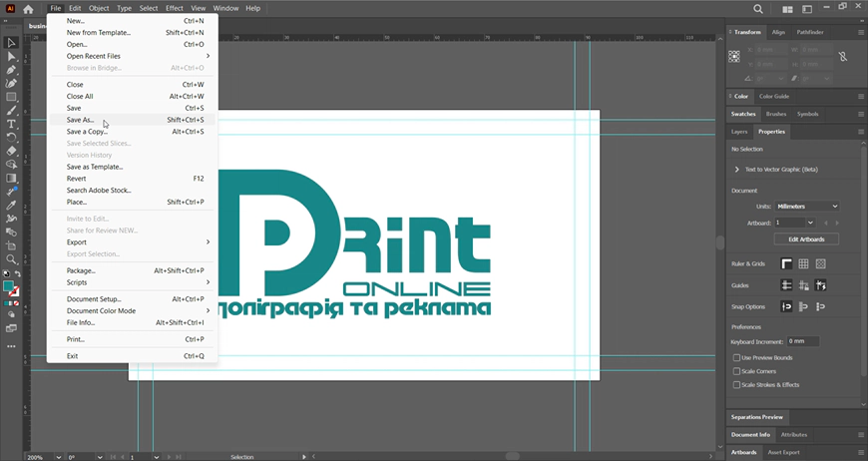Switch to the Pathfinder tab
Image resolution: width=868 pixels, height=461 pixels.
click(810, 32)
